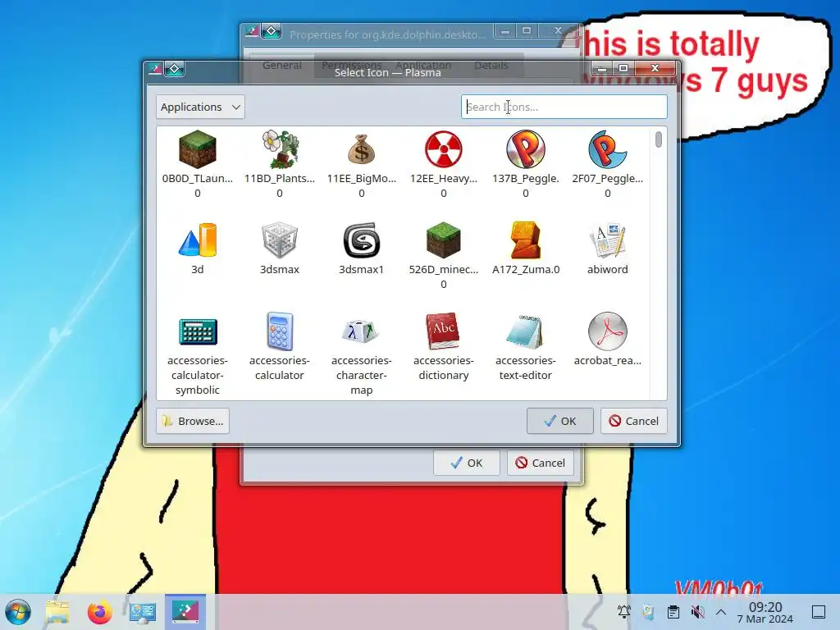The width and height of the screenshot is (840, 630).
Task: Click the notifications bell tray icon
Action: click(624, 612)
